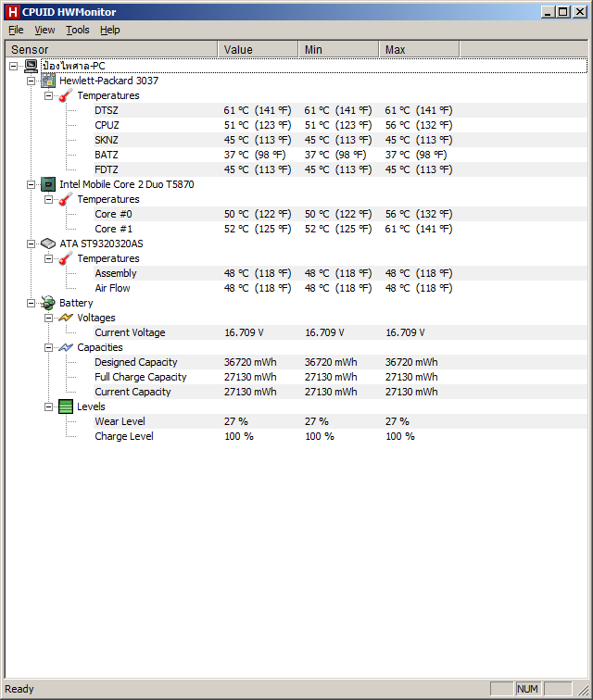Click the hard drive icon for ATA ST9320320AS
This screenshot has width=593, height=700.
[48, 244]
